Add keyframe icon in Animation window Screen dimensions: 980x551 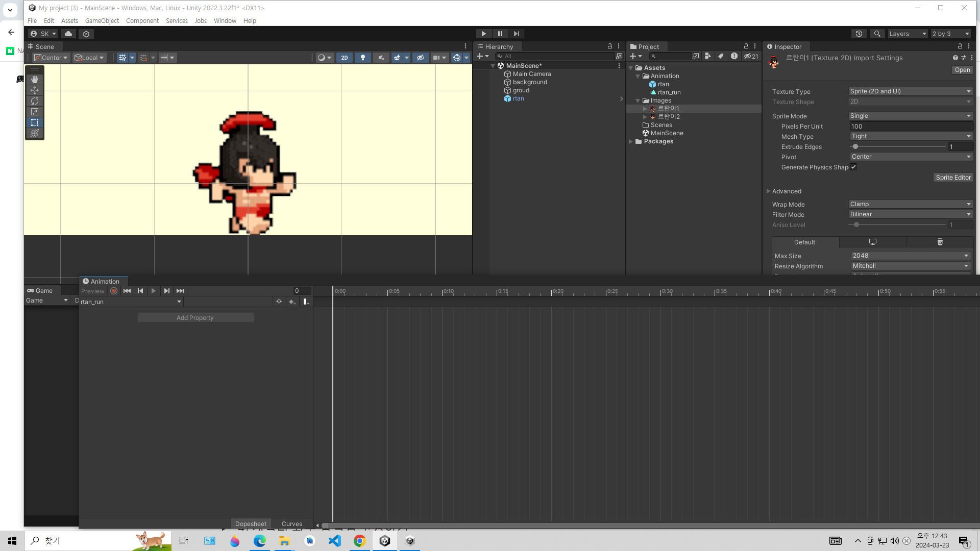pos(292,302)
